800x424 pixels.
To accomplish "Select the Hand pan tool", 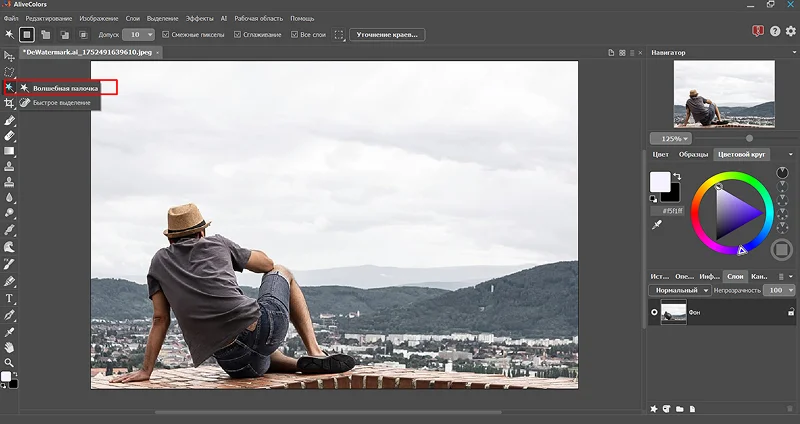I will tap(9, 347).
